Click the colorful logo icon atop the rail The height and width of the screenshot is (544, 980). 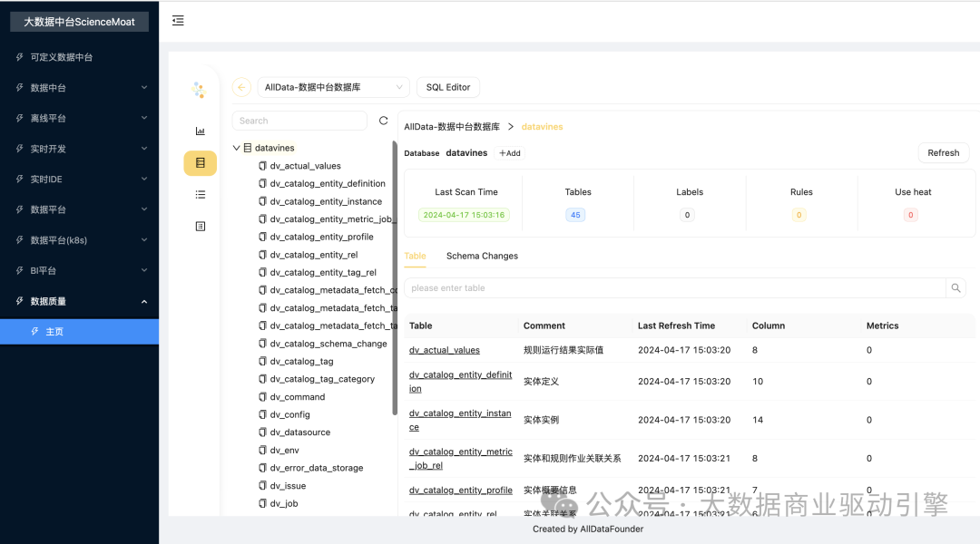[x=199, y=90]
